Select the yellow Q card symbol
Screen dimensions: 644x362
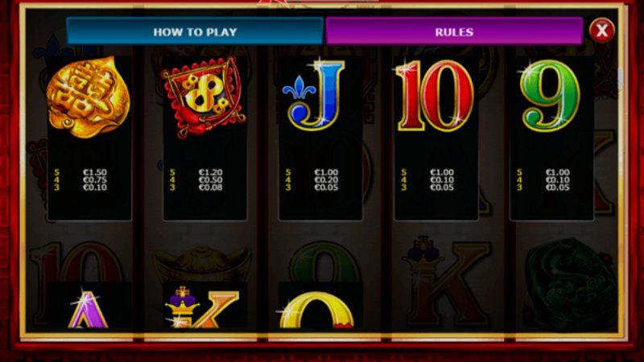317,310
